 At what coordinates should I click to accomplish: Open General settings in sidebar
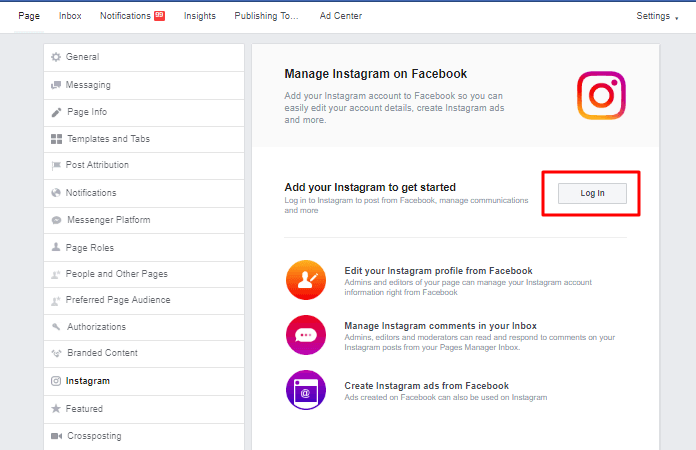pos(144,57)
